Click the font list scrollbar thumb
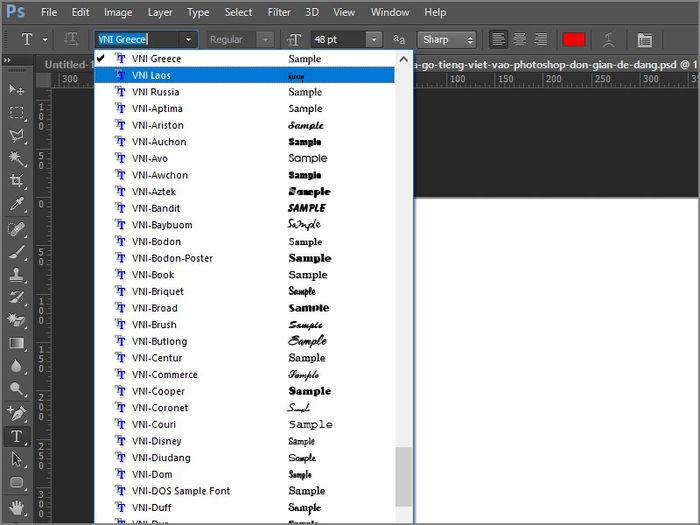This screenshot has width=700, height=525. [404, 477]
